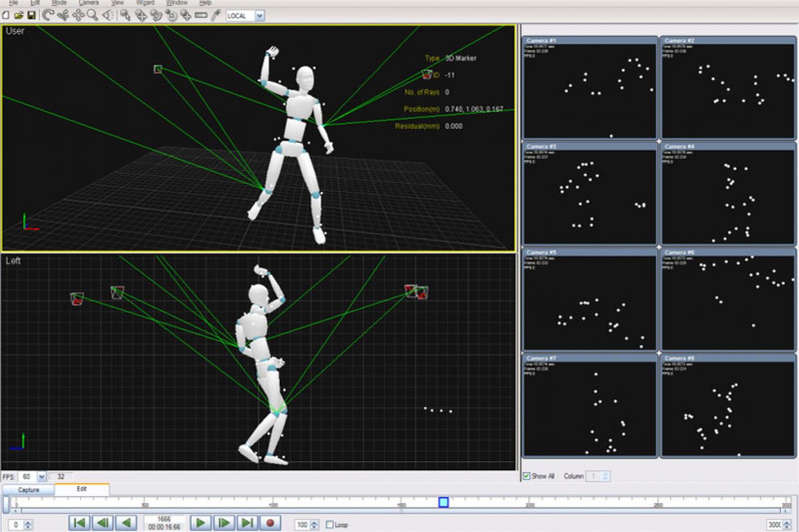Switch to the Capture tab

point(28,490)
